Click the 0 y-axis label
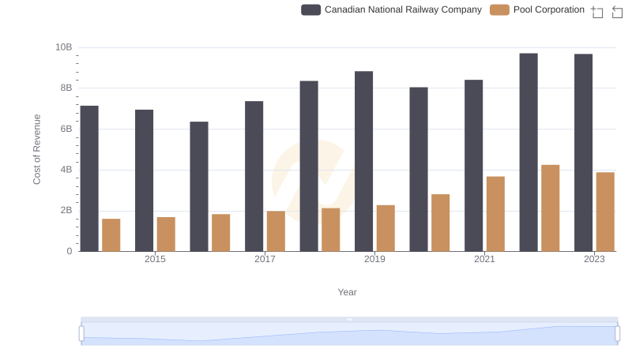Screen dimensions: 632x364 [70, 251]
